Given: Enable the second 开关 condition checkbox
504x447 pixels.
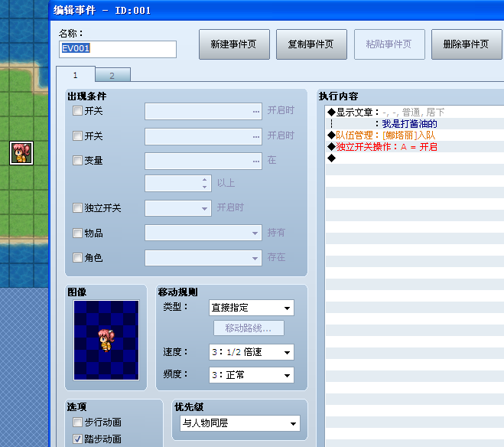Looking at the screenshot, I should click(77, 135).
